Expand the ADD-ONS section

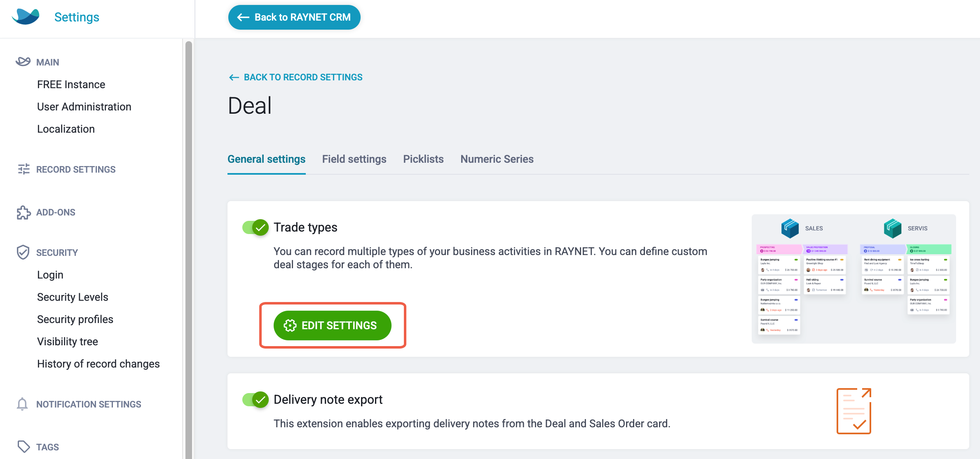pyautogui.click(x=56, y=212)
